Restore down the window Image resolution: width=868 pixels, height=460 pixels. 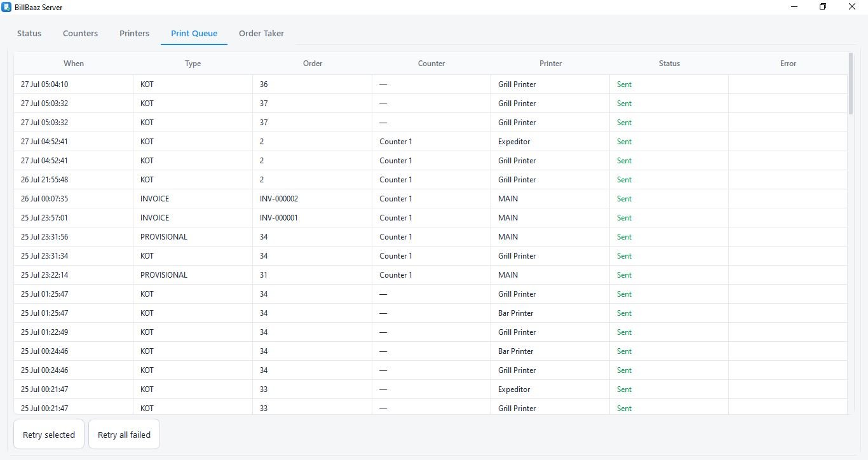click(x=823, y=7)
